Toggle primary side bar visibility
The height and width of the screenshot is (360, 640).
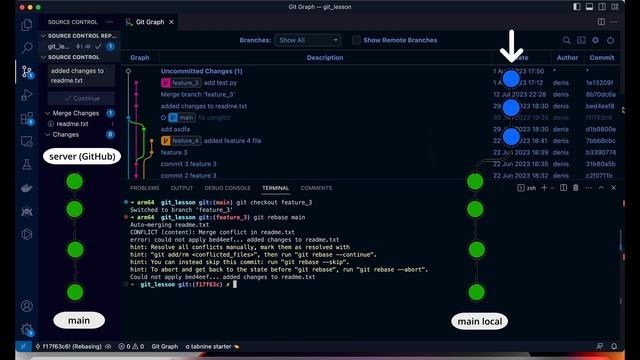[577, 7]
